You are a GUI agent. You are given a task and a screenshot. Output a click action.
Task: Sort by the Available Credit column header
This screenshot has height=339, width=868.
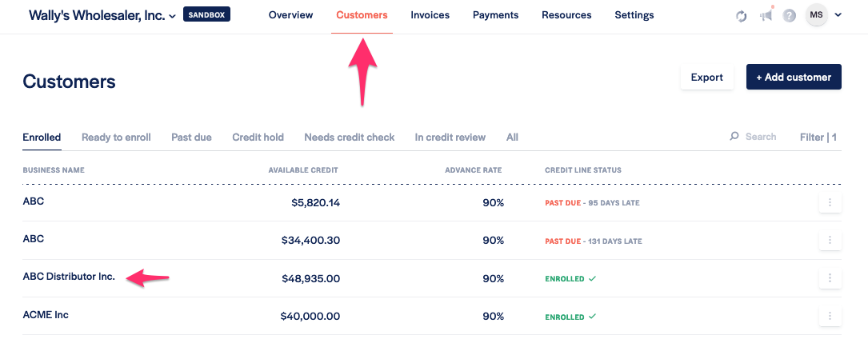[x=303, y=170]
